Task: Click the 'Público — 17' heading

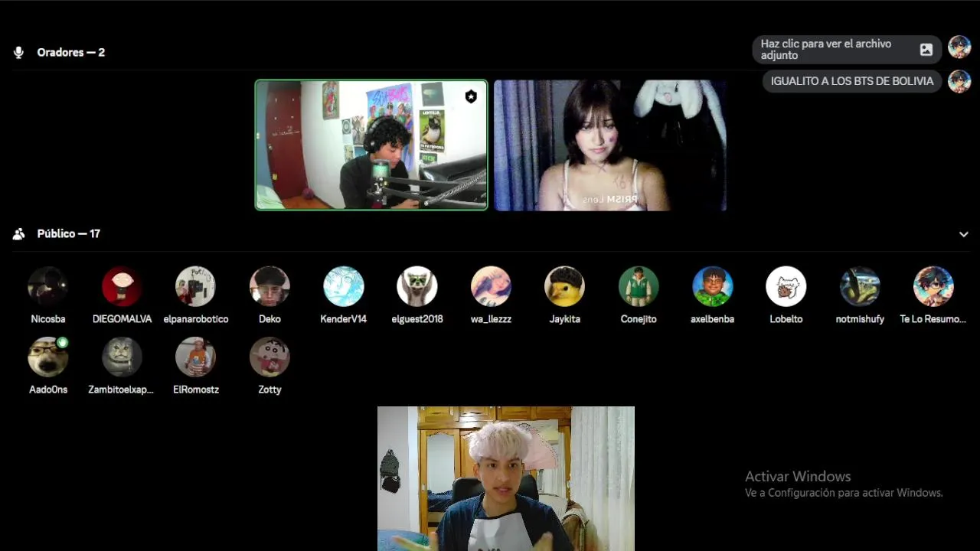Action: 69,234
